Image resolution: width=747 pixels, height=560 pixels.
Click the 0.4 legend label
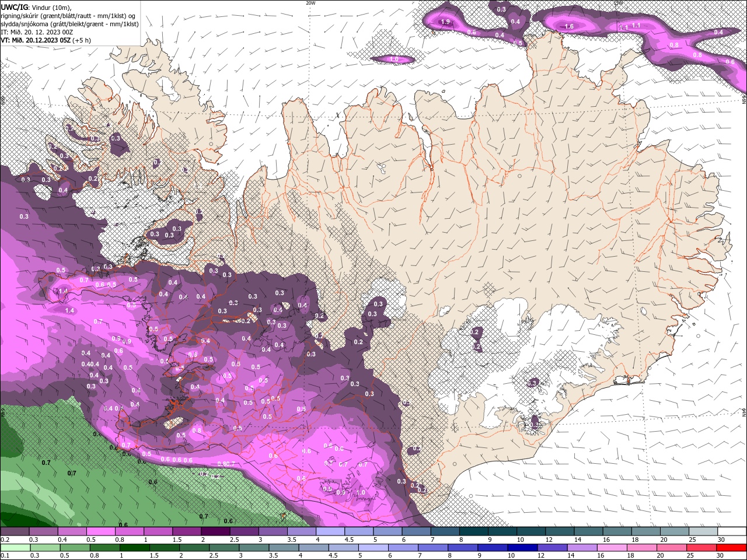coord(62,540)
